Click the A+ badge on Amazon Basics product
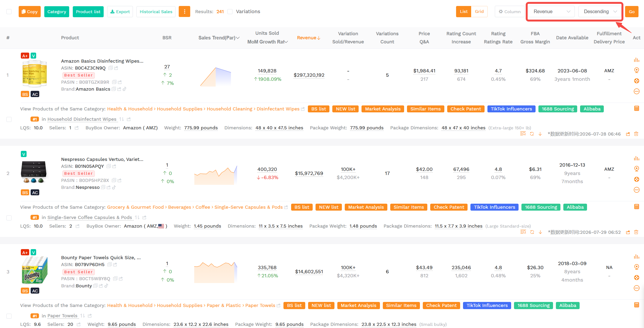644x328 pixels. click(x=25, y=56)
